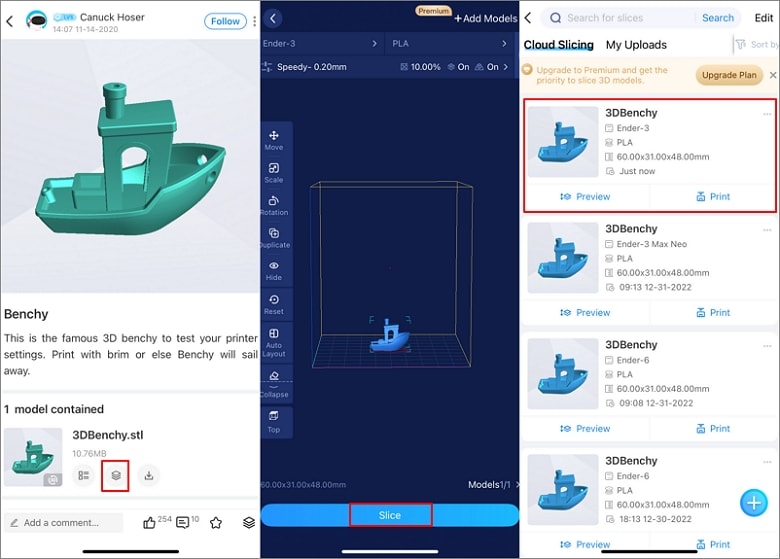Screen dimensions: 780x559
Task: Preview the Ender-3 Max Neo slice
Action: (585, 312)
